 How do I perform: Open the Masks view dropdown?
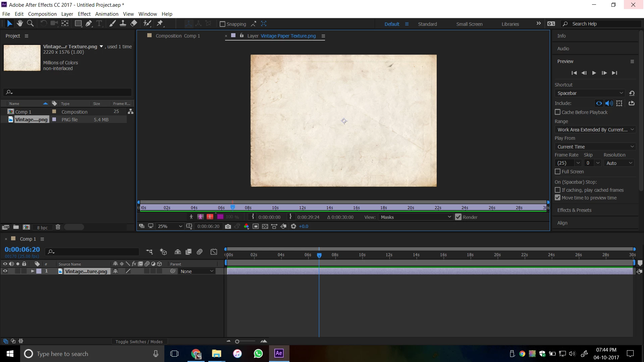[x=416, y=217]
